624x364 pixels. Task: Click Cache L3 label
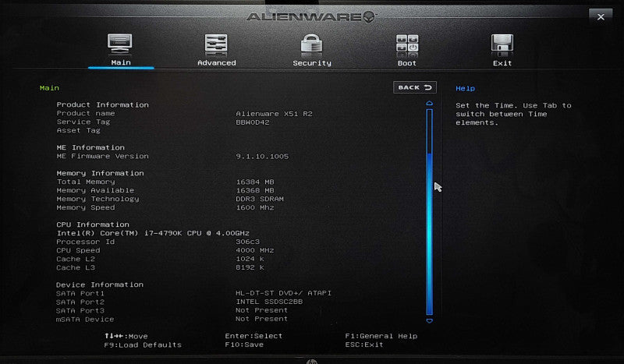pos(76,267)
